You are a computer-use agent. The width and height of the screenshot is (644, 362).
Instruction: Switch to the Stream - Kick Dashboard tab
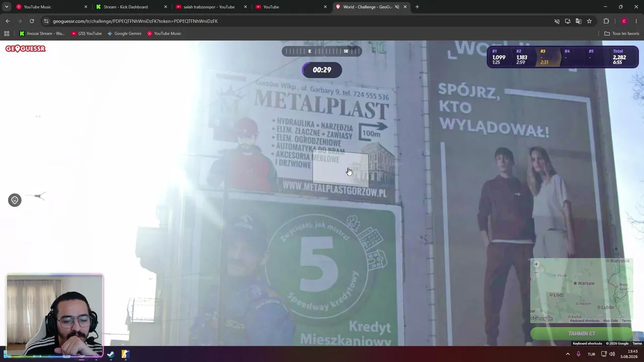coord(131,7)
